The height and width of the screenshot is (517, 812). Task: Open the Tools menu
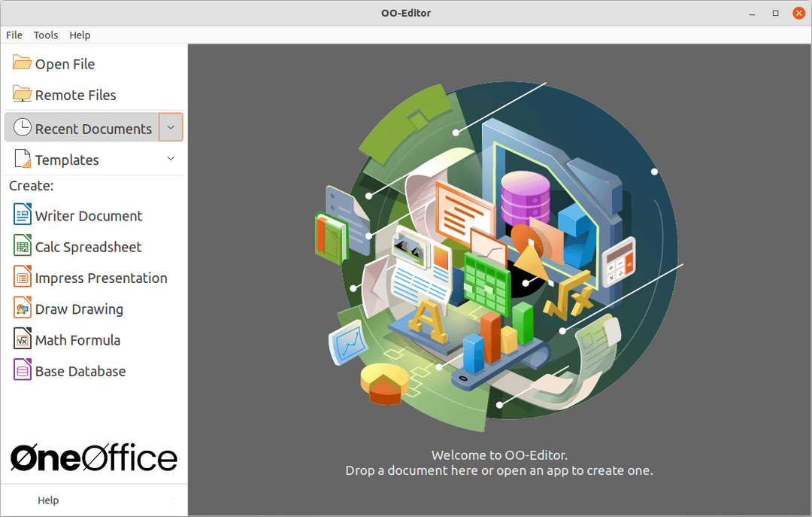[45, 35]
